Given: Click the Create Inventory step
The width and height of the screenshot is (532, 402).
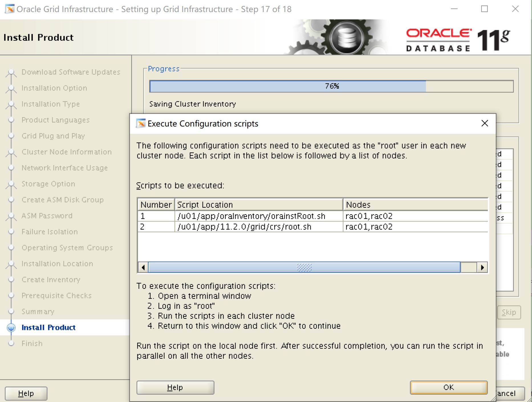Looking at the screenshot, I should click(x=51, y=280).
